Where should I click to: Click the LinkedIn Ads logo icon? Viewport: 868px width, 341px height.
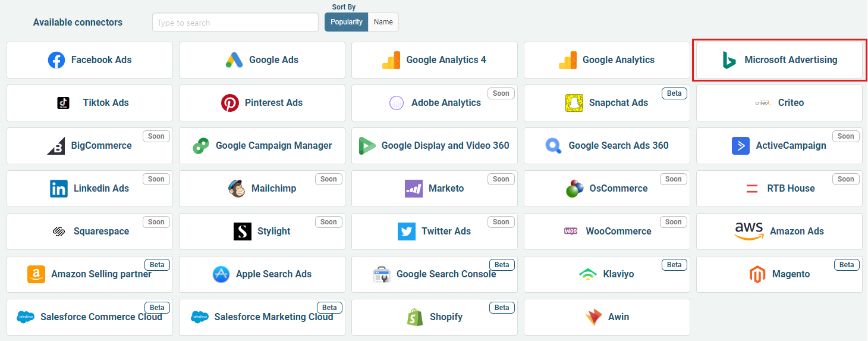(59, 189)
